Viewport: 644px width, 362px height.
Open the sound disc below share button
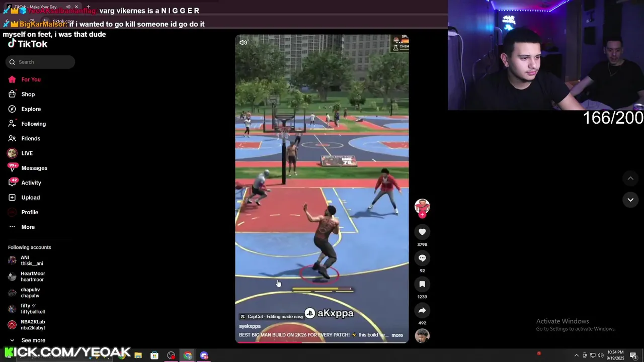tap(422, 336)
